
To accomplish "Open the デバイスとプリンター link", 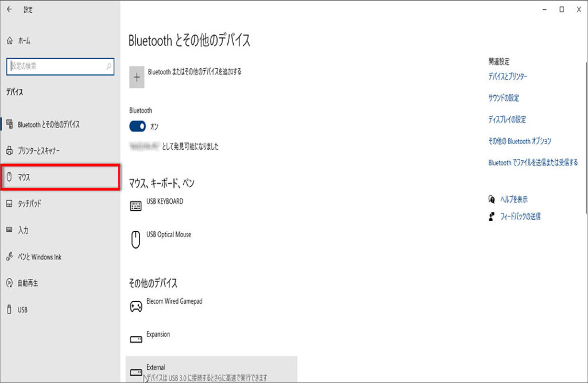I will (x=508, y=76).
